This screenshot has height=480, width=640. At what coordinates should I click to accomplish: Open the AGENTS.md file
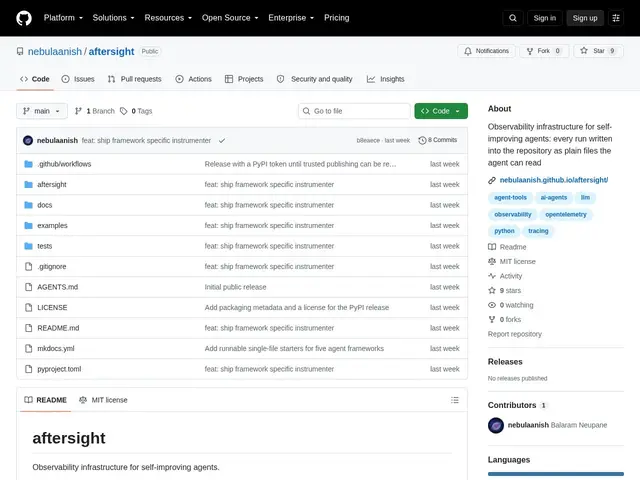click(x=58, y=287)
